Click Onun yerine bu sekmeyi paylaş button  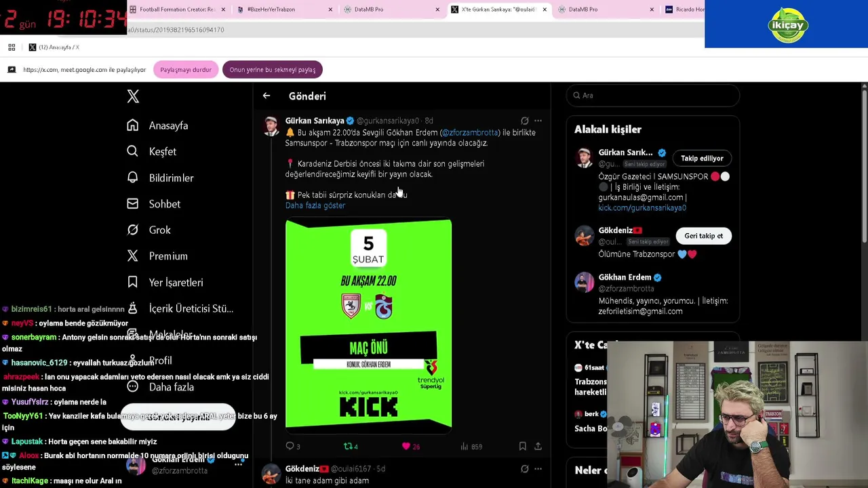tap(272, 70)
